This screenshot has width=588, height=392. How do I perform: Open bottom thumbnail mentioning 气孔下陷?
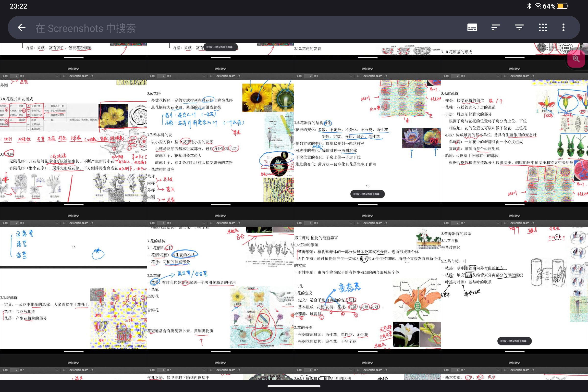[220, 367]
